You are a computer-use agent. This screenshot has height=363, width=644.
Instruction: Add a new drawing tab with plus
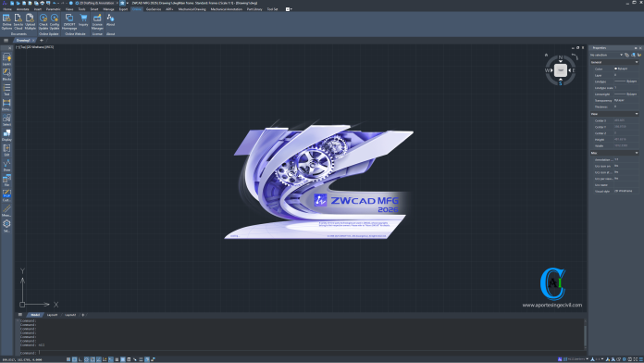pos(42,41)
